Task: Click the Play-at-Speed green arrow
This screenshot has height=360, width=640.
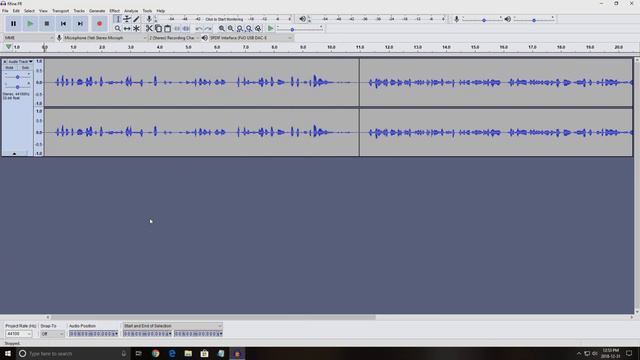Action: click(x=270, y=29)
